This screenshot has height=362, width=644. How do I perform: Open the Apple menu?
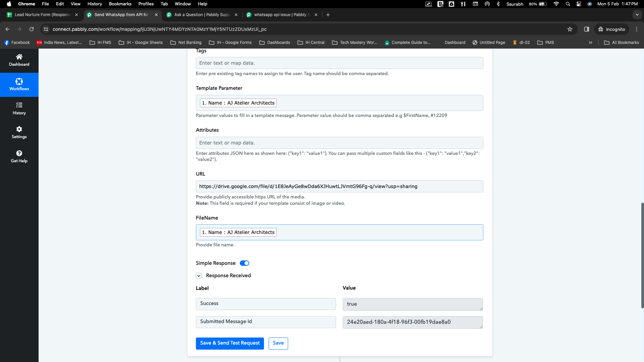(9, 4)
